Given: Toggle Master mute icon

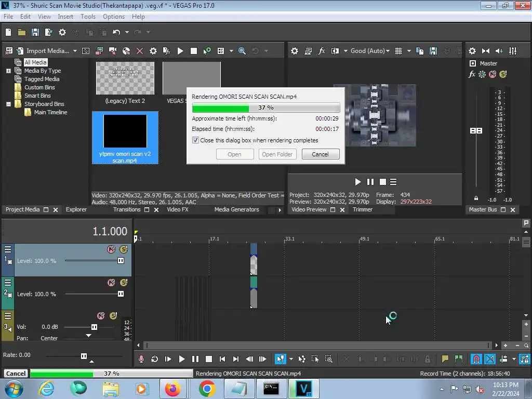Looking at the screenshot, I should coord(493,74).
